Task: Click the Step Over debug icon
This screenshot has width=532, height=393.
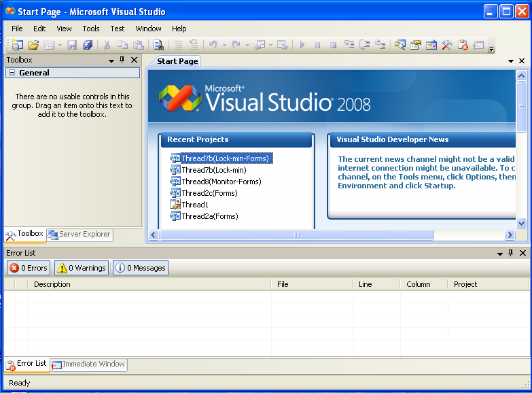Action: [x=365, y=45]
